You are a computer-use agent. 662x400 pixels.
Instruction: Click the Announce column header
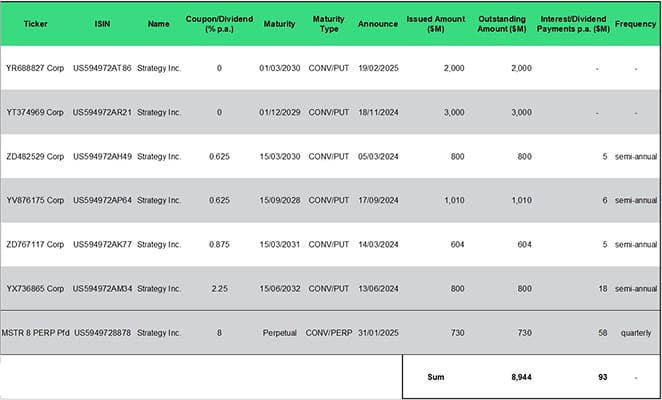click(x=378, y=24)
